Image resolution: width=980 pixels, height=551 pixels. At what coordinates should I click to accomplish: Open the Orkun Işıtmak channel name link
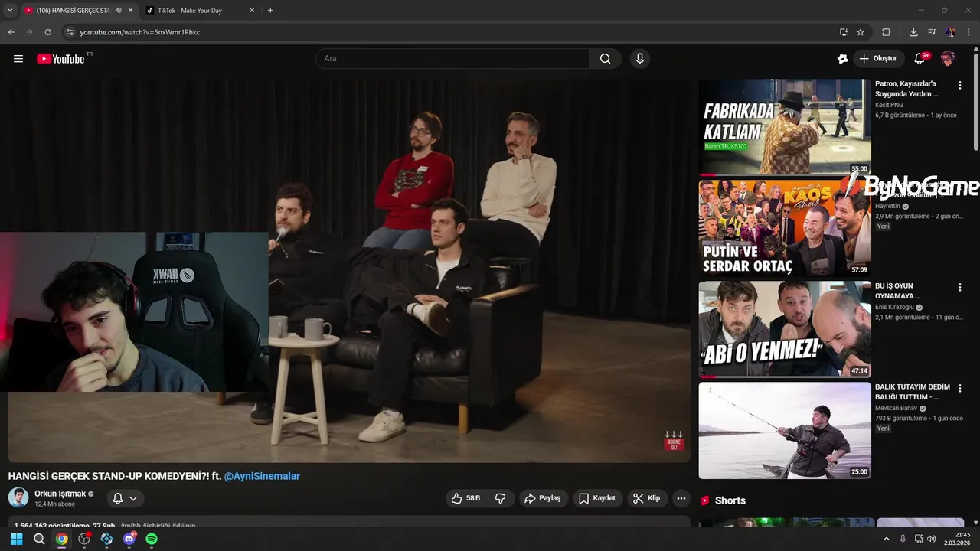pyautogui.click(x=60, y=494)
